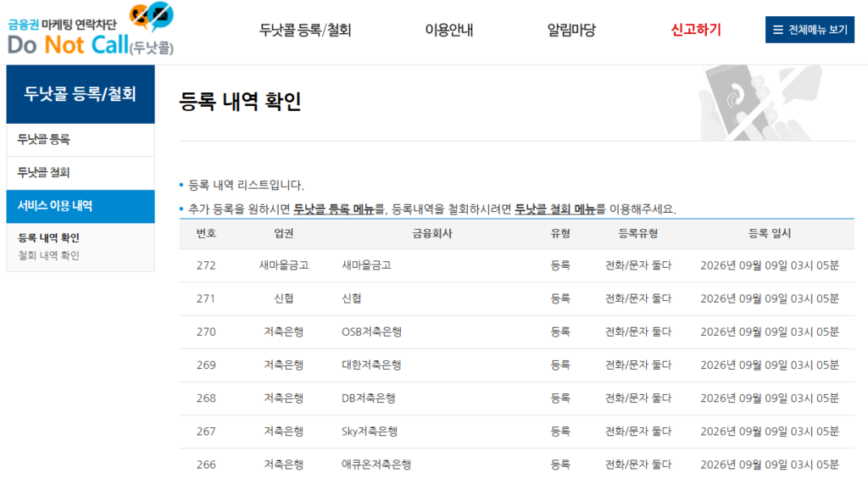Click the 등록유형 column header

[637, 234]
